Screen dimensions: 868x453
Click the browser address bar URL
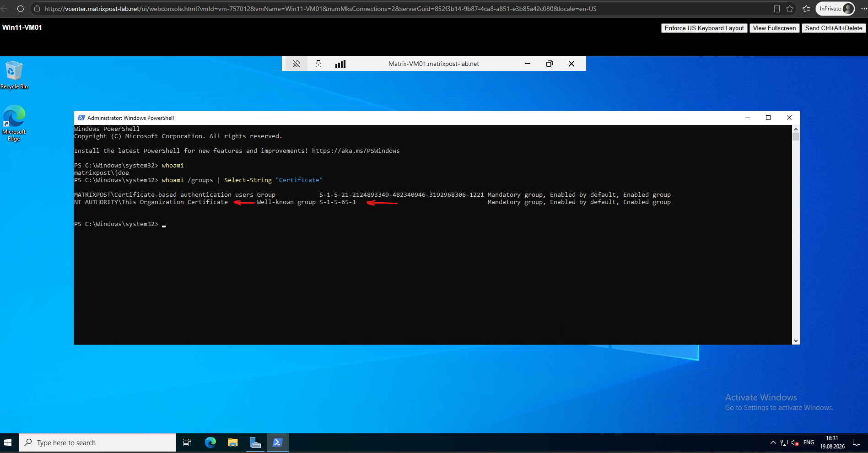(320, 9)
